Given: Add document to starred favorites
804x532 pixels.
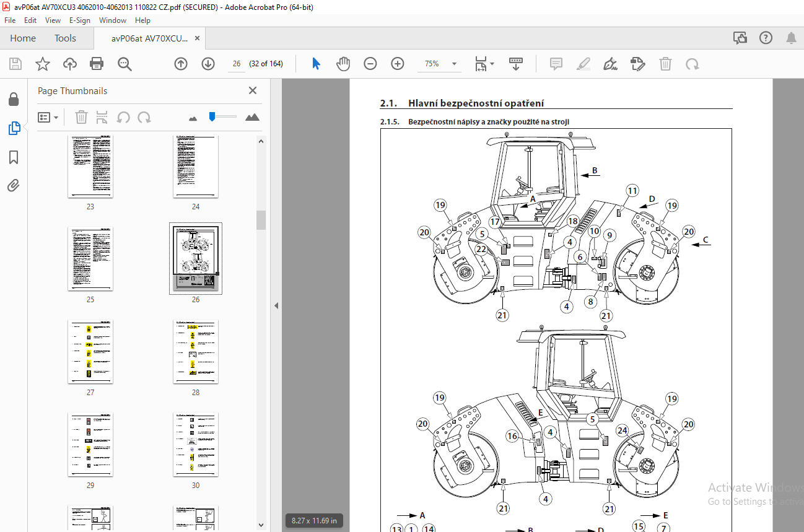Looking at the screenshot, I should pos(43,64).
